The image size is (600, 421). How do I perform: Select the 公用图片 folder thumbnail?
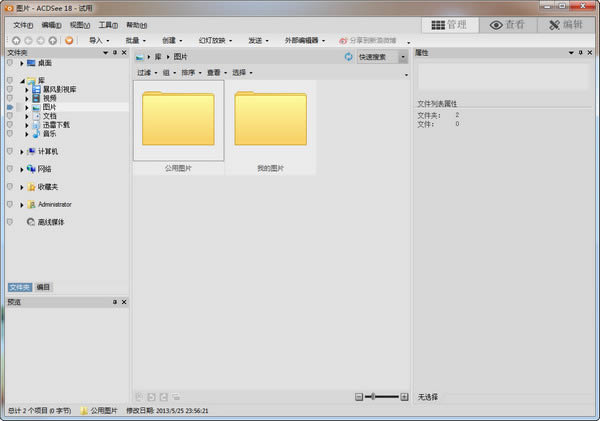point(178,126)
